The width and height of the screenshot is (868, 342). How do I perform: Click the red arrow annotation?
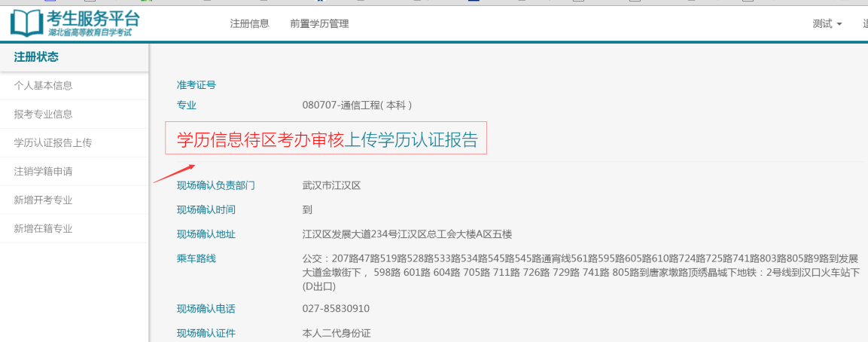click(x=174, y=174)
